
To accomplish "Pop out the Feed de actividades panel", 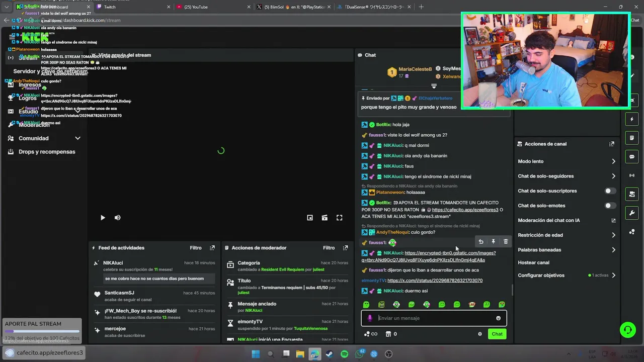I will click(212, 248).
